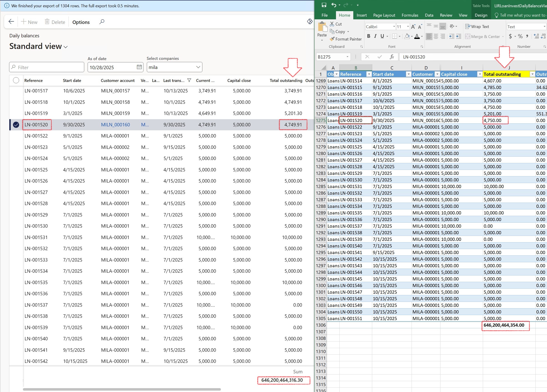Expand the Select companies mila dropdown
Image resolution: width=547 pixels, height=392 pixels.
pyautogui.click(x=198, y=67)
